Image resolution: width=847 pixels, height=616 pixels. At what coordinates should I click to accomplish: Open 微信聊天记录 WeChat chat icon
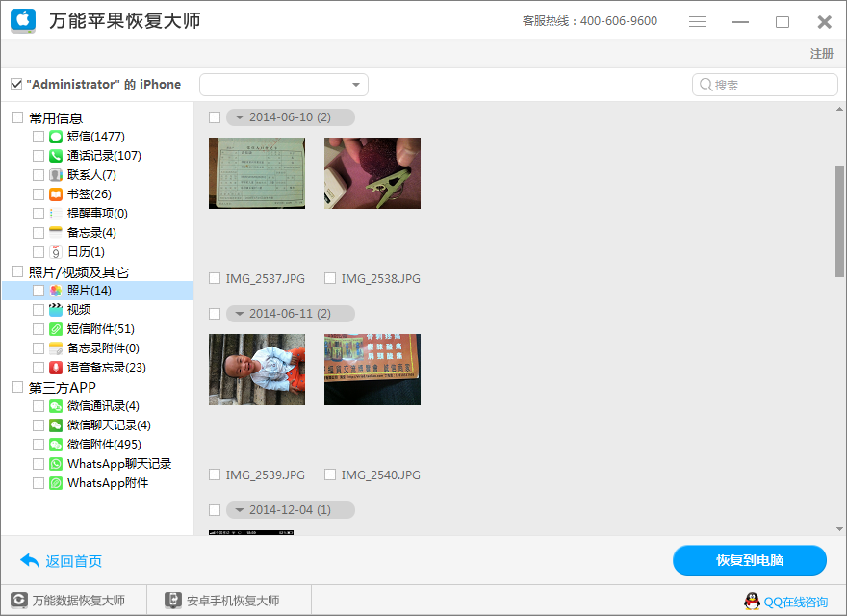click(x=54, y=424)
